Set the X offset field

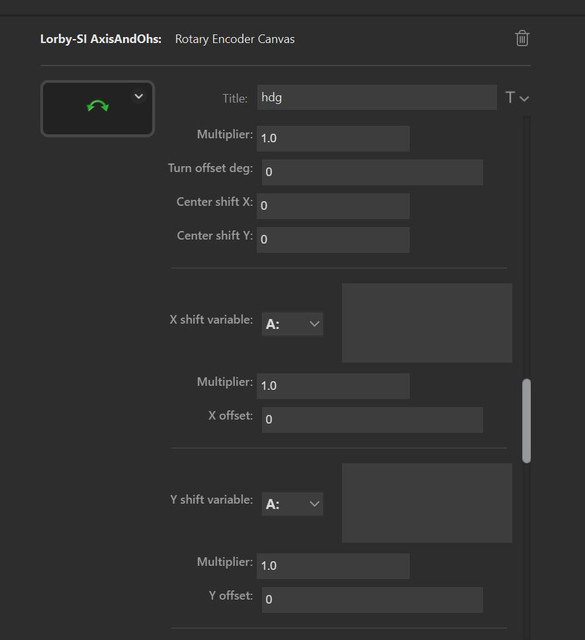pos(372,420)
